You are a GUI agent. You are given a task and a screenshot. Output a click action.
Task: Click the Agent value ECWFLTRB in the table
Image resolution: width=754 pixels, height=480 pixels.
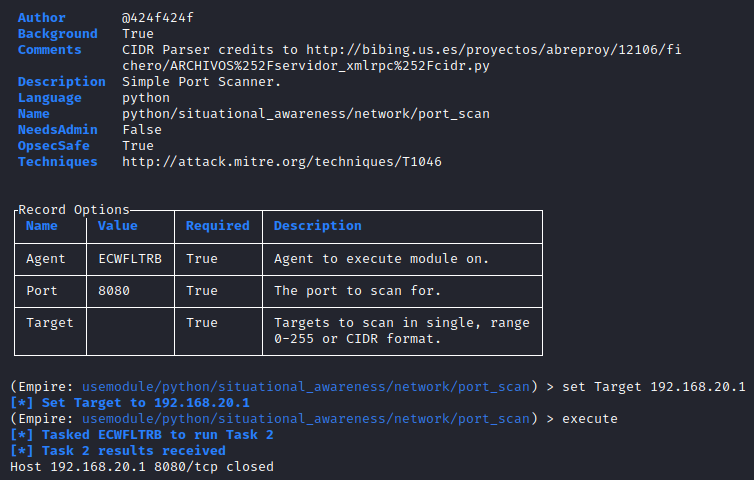coord(130,259)
